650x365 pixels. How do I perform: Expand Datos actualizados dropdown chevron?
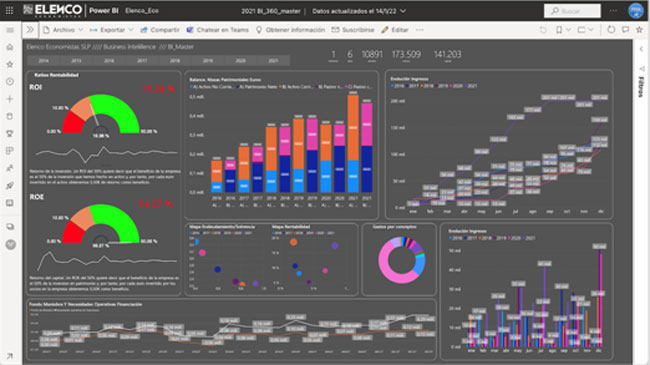click(403, 11)
